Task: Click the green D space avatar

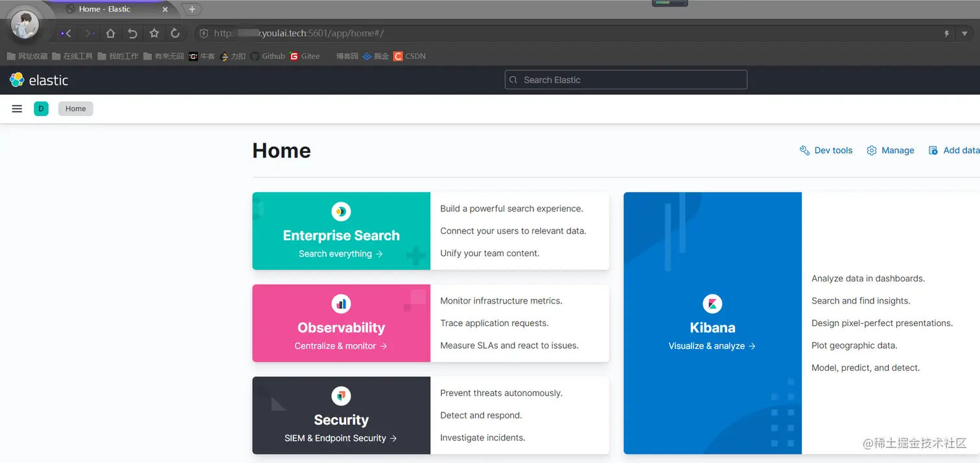Action: click(41, 109)
